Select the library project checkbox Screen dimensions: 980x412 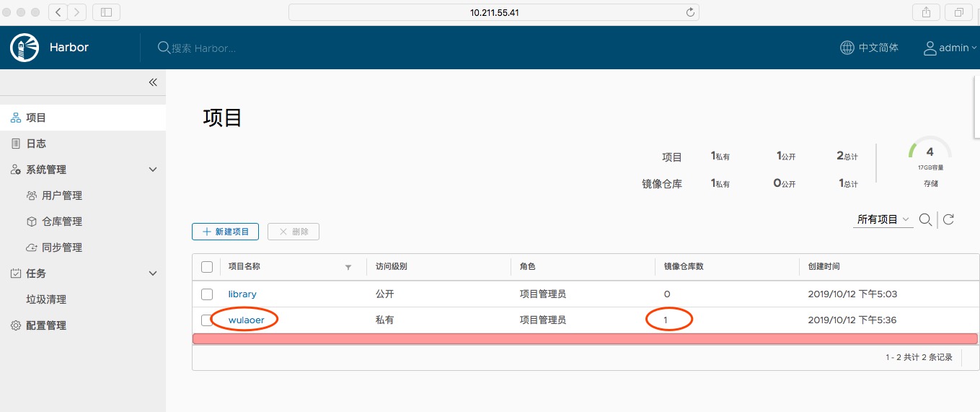207,294
